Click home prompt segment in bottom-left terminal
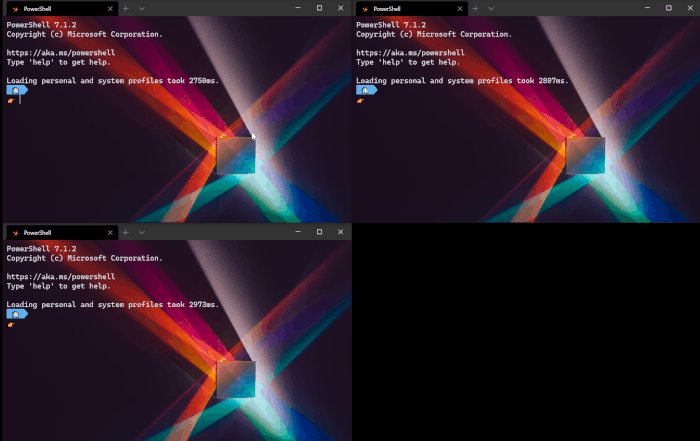Image resolution: width=700 pixels, height=441 pixels. click(17, 314)
